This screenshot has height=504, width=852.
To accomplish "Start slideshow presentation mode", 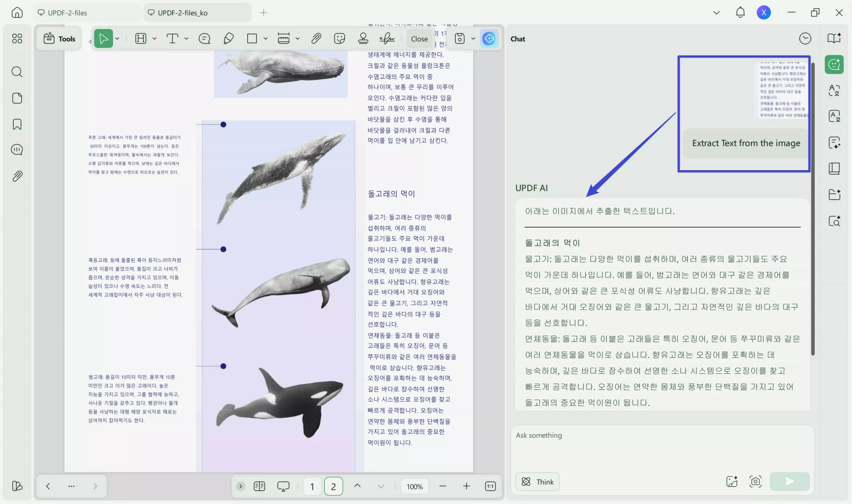I will [283, 486].
